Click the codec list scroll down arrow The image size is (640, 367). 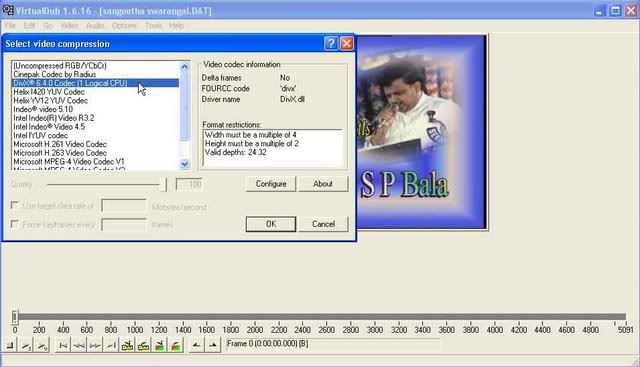pyautogui.click(x=184, y=164)
